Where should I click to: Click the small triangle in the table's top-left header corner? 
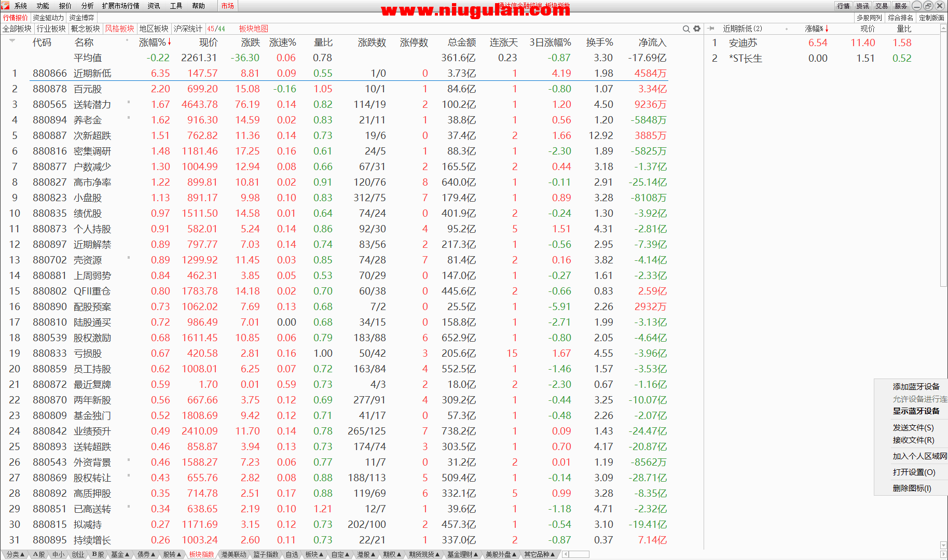pos(12,40)
